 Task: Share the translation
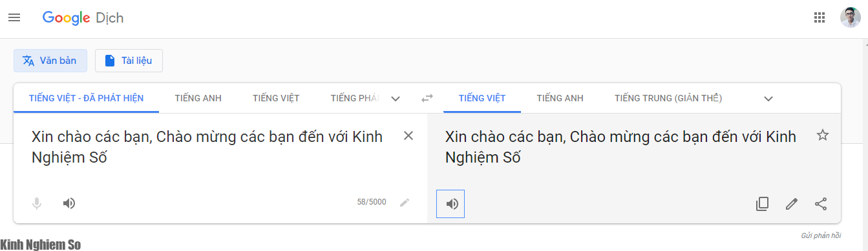pyautogui.click(x=821, y=204)
